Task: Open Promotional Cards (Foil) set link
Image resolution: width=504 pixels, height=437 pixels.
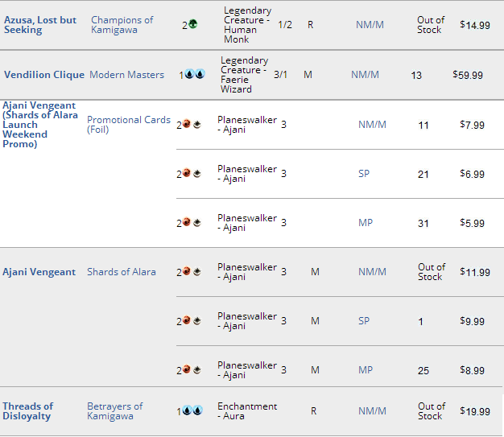Action: coord(129,125)
